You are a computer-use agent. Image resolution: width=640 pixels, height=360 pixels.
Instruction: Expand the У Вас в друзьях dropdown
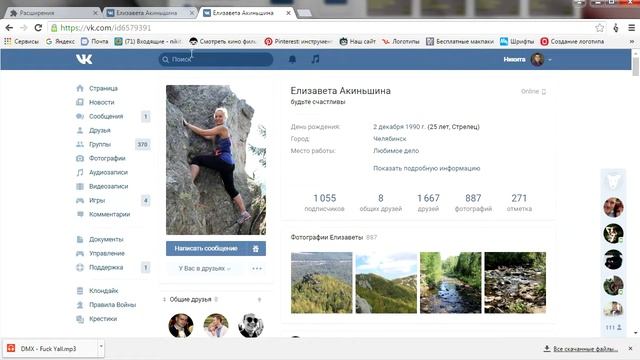point(204,268)
